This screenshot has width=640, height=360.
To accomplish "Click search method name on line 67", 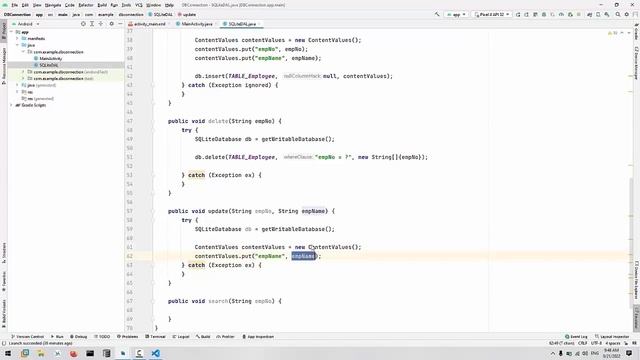I will [x=218, y=301].
